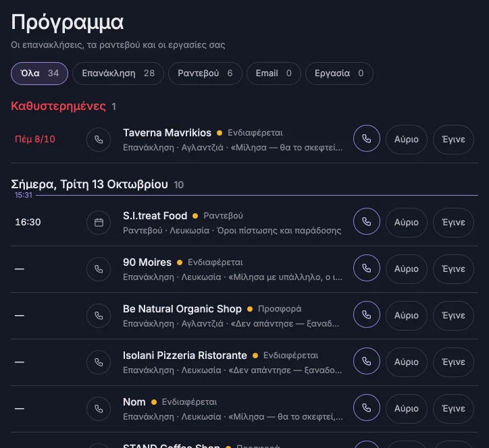Click the callback type icon beside Isolani Pizzeria Ristorante
The image size is (489, 448).
coord(99,362)
